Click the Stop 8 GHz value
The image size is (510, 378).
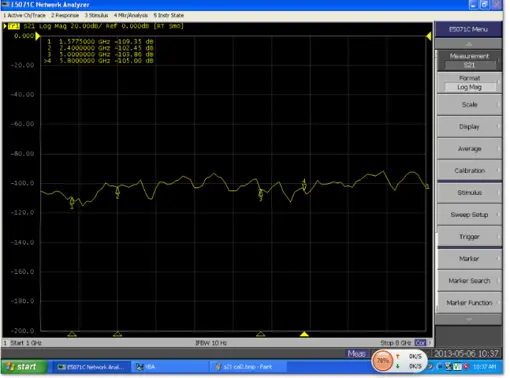396,343
